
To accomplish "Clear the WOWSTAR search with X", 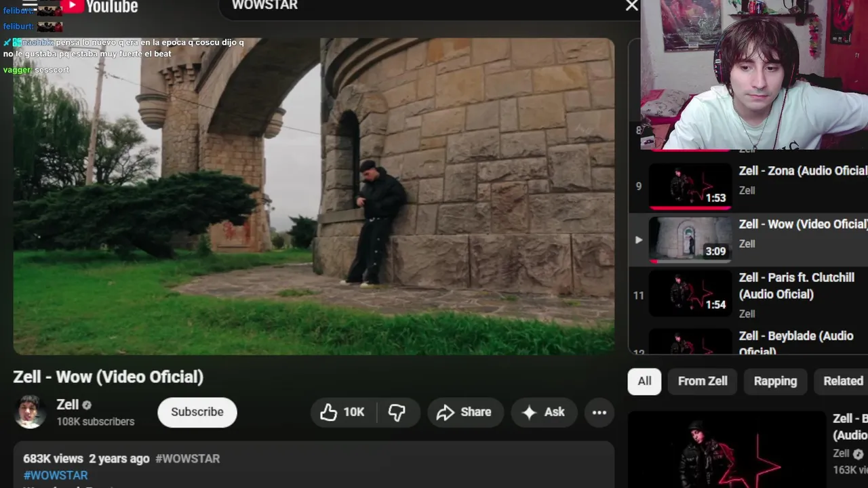I will tap(632, 5).
